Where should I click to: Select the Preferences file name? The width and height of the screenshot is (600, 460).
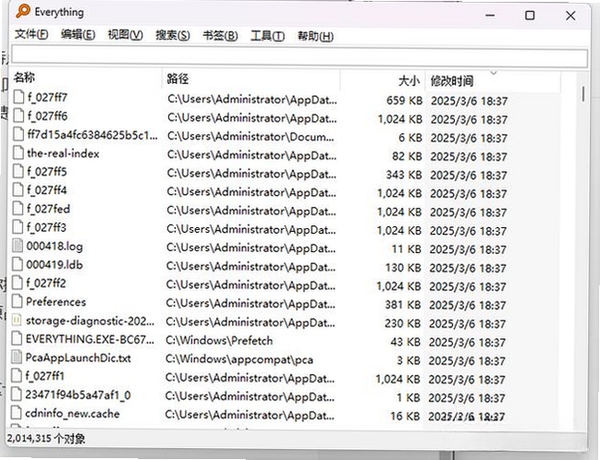click(56, 302)
